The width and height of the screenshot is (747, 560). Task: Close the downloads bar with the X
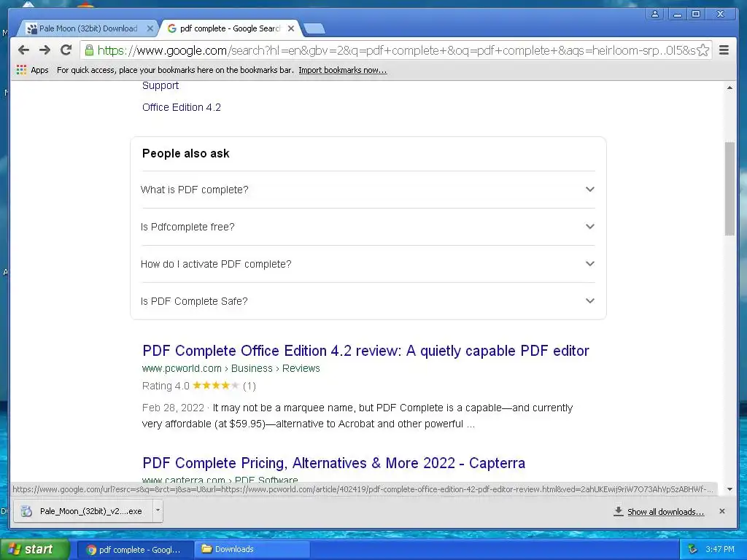[722, 511]
